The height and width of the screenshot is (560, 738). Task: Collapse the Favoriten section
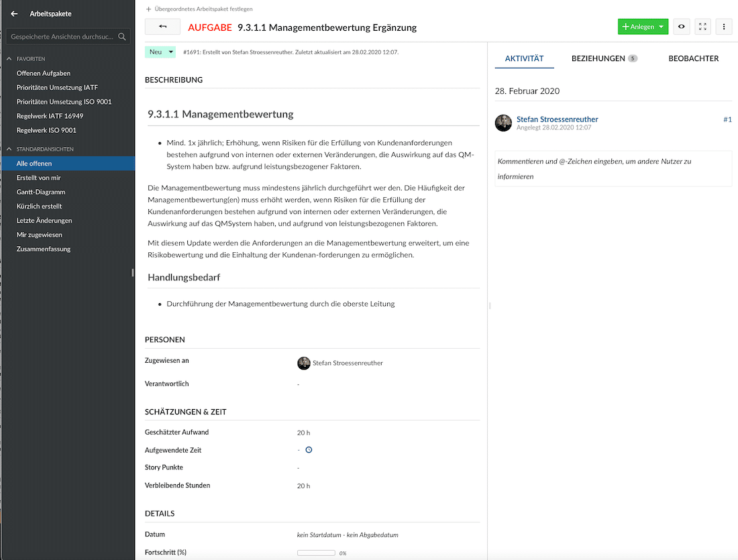[x=9, y=59]
